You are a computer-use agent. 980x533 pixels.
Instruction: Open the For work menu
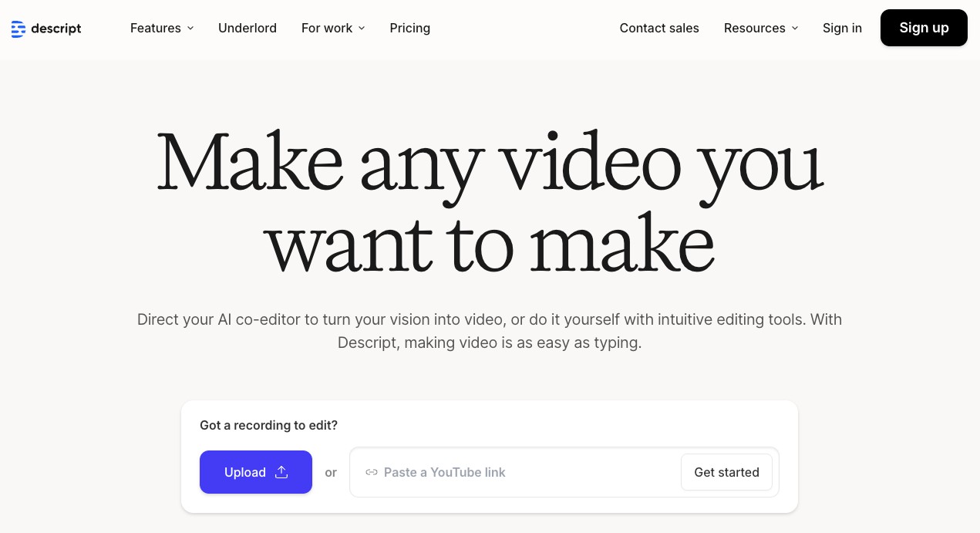[x=326, y=28]
